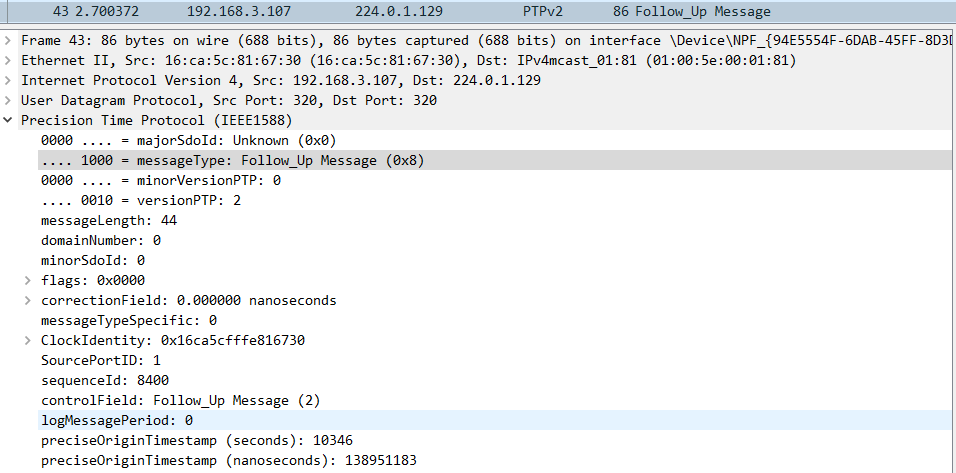This screenshot has height=473, width=956.
Task: Select the controlField: Follow_Up Message line
Action: tap(494, 401)
